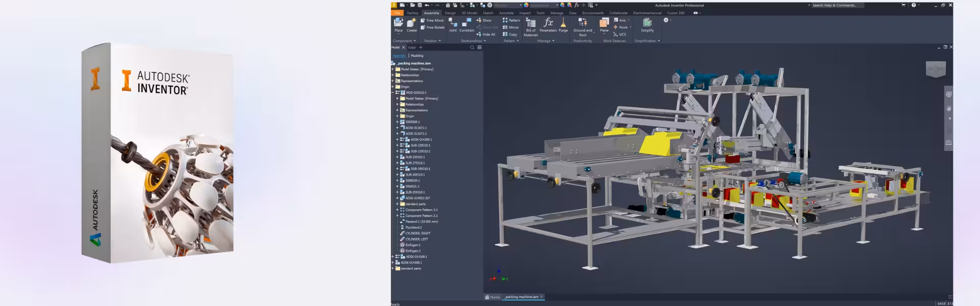Click the Pattern component tool

pyautogui.click(x=511, y=20)
